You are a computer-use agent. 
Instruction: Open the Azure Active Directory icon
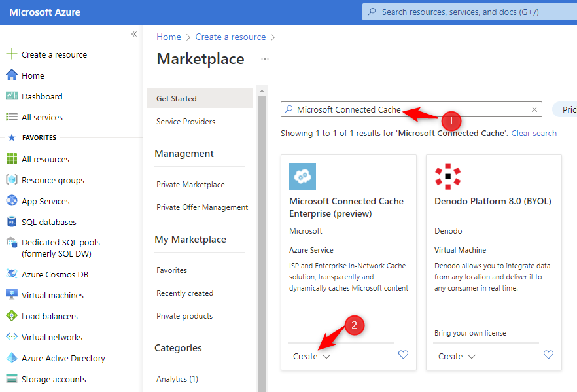coord(11,358)
